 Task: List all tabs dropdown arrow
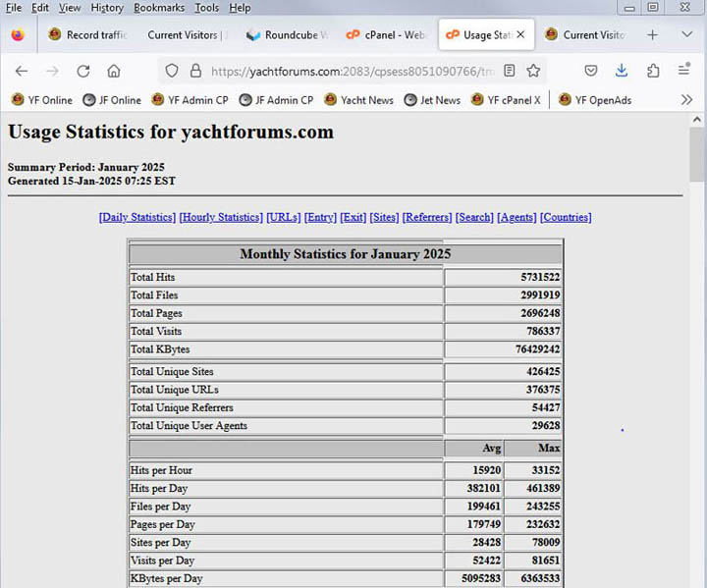point(686,34)
